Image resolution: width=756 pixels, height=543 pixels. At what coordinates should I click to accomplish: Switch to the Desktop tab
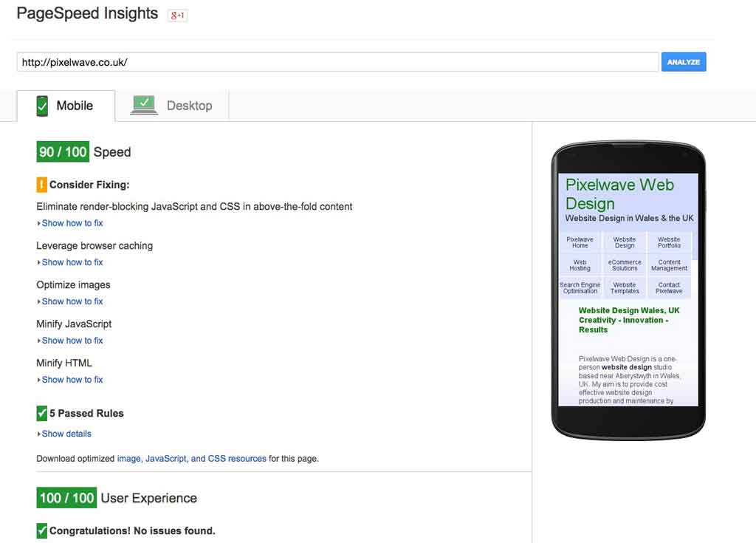pyautogui.click(x=171, y=106)
